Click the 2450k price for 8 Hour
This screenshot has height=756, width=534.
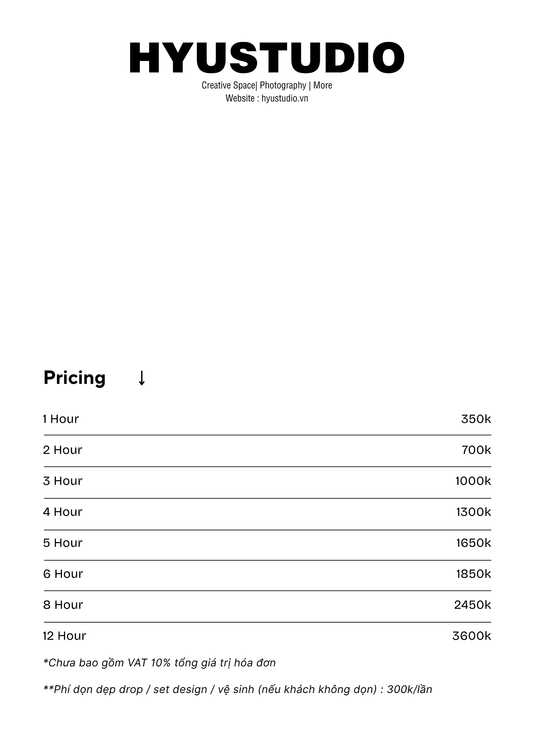tap(473, 605)
